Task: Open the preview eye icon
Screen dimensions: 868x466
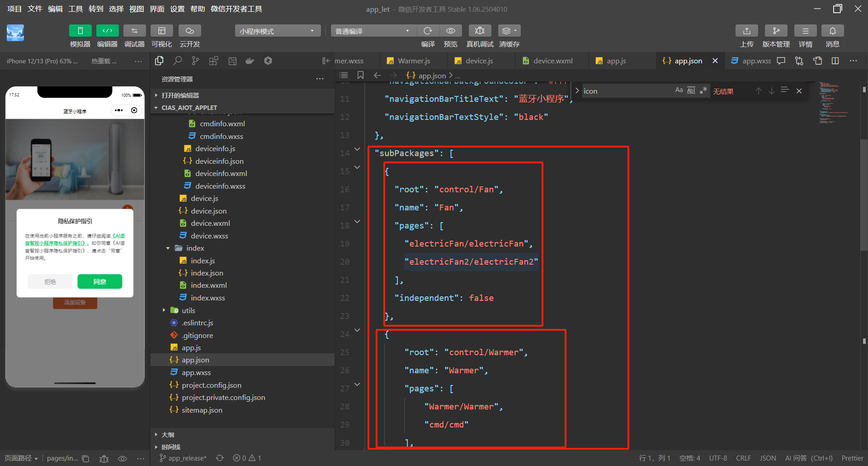Action: (450, 31)
